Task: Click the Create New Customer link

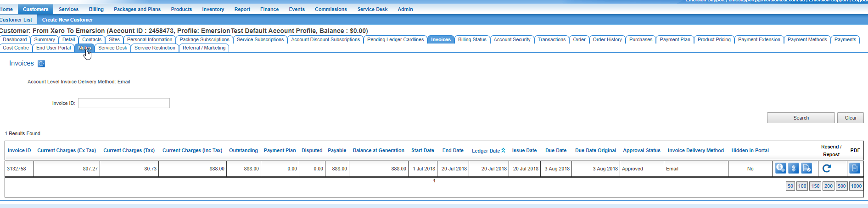Action: pyautogui.click(x=67, y=20)
